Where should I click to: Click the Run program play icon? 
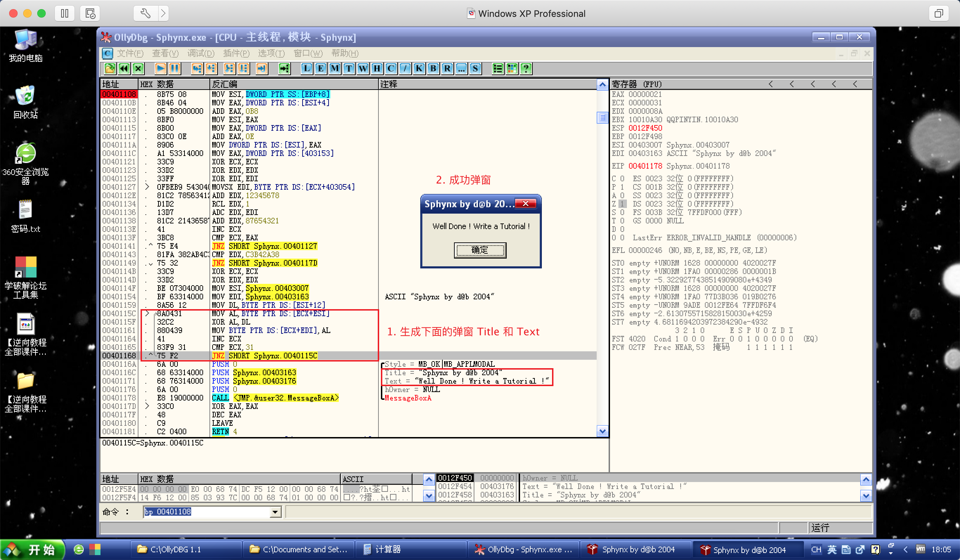pos(160,69)
